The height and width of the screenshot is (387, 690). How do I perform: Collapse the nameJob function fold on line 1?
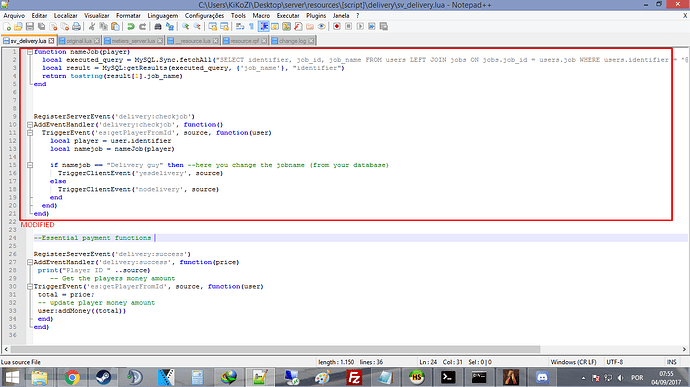point(29,52)
